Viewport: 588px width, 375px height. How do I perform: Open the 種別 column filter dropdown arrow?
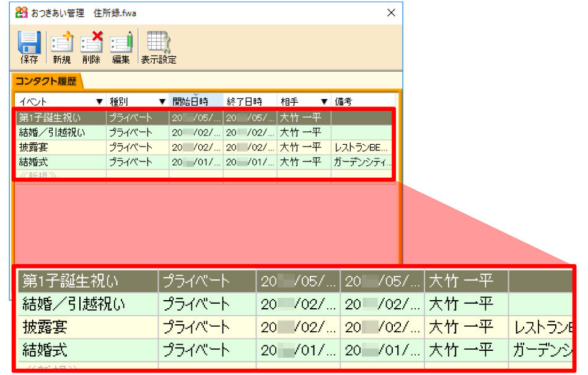click(162, 101)
